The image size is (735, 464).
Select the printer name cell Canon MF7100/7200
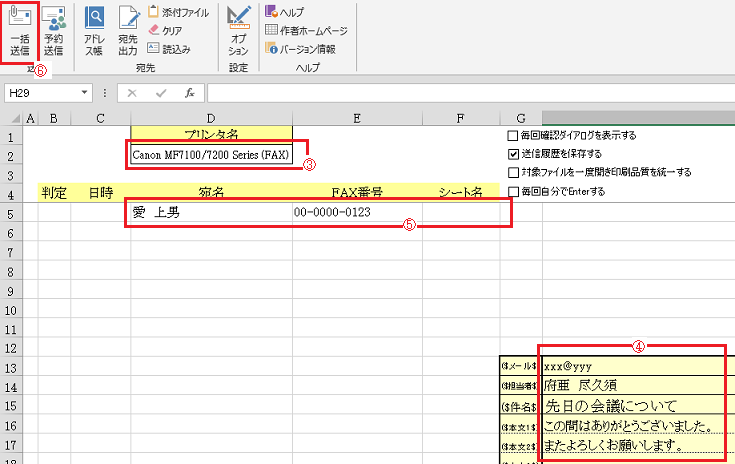[211, 155]
